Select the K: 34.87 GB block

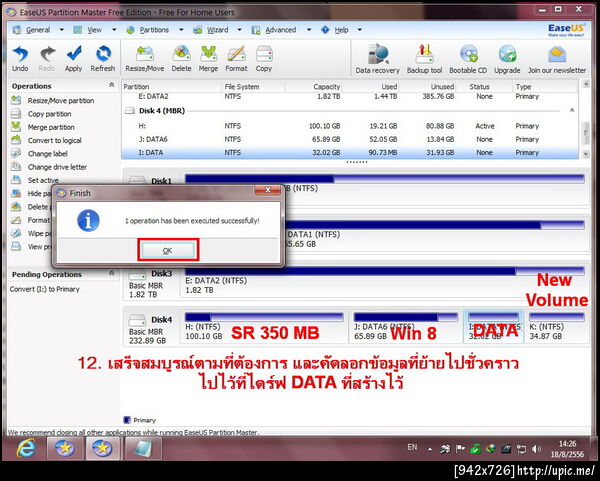[x=557, y=328]
